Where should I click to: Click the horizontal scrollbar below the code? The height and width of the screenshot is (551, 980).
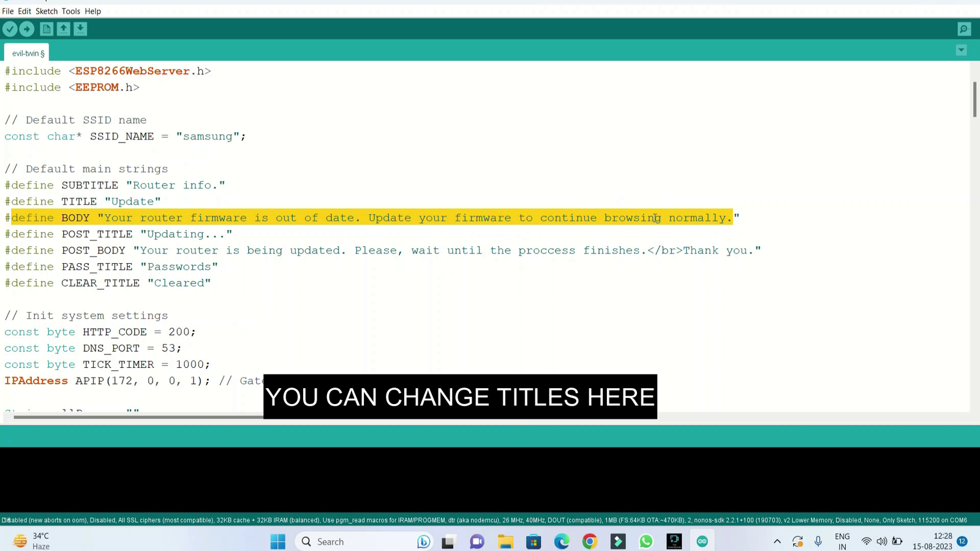[x=138, y=417]
